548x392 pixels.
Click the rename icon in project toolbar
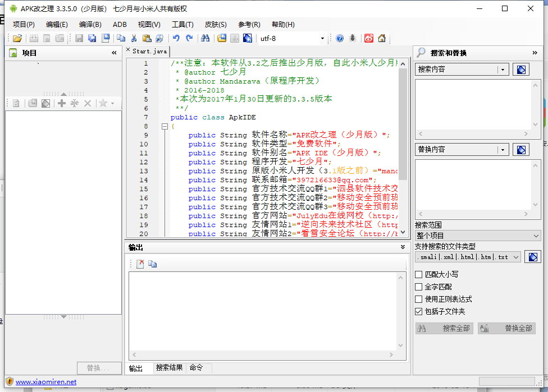(75, 103)
